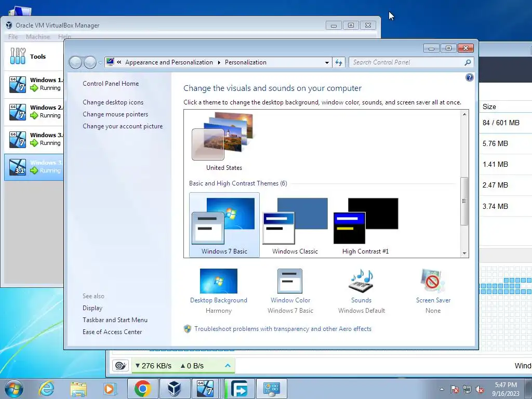Open Windows Media Player taskbar icon

point(110,389)
